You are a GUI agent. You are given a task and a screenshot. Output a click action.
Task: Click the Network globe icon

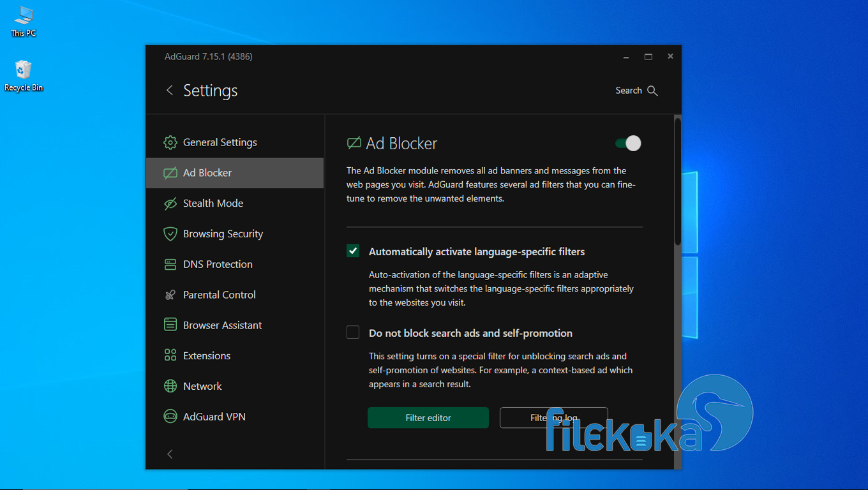coord(170,386)
